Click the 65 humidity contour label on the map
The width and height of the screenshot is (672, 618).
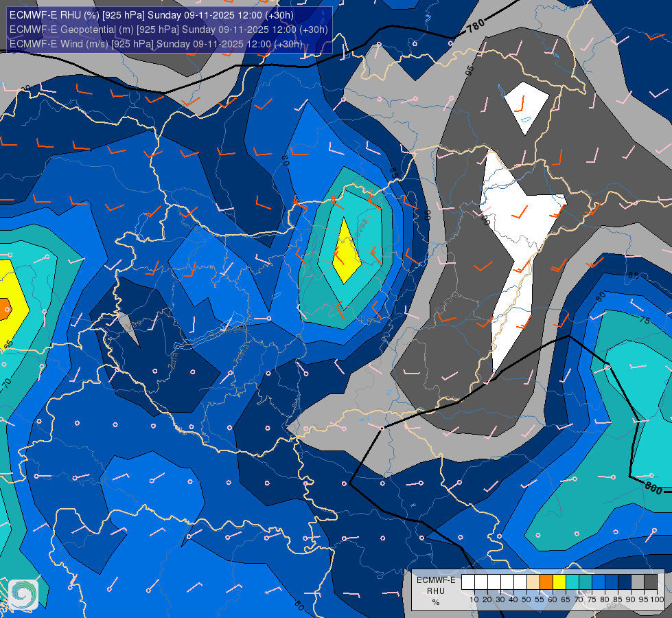(8, 345)
